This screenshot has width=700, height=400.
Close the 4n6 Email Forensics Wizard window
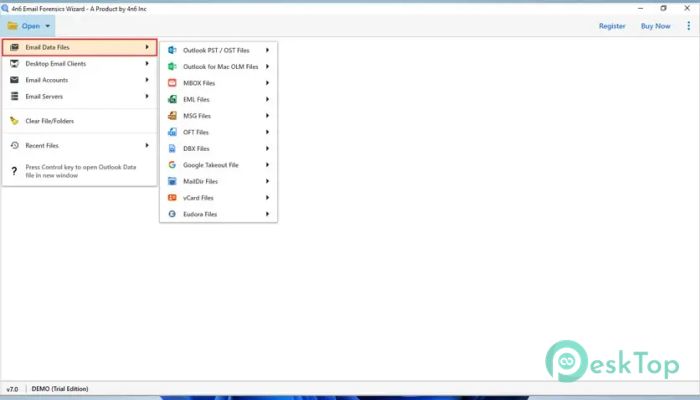point(687,8)
